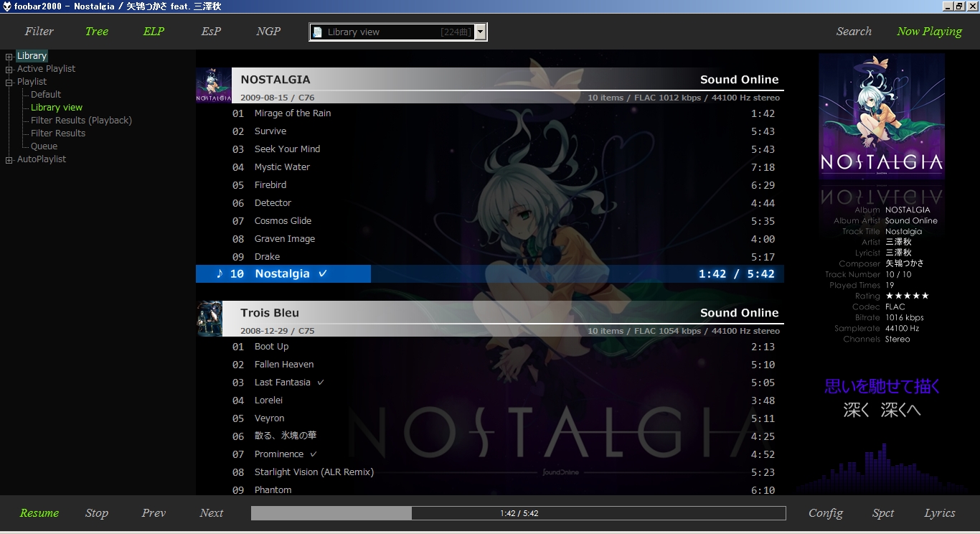This screenshot has width=980, height=534.
Task: Select AutoPlaylist in the tree
Action: click(x=42, y=159)
